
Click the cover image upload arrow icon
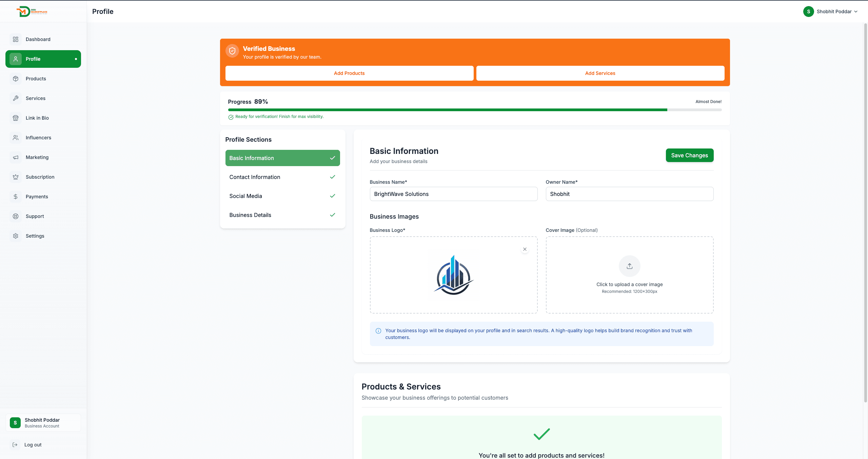[630, 266]
